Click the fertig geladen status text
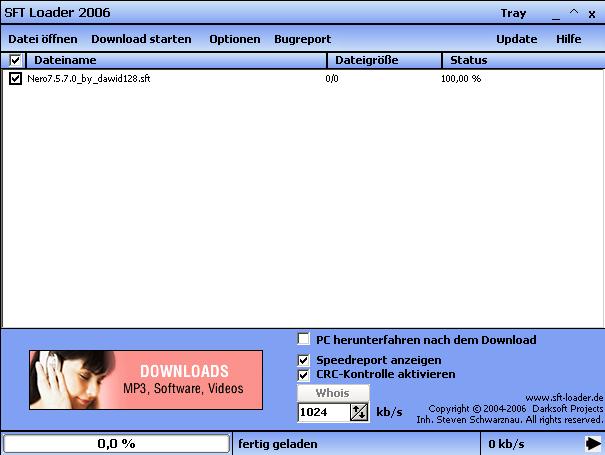Screen dimensions: 605x455 [x=278, y=444]
